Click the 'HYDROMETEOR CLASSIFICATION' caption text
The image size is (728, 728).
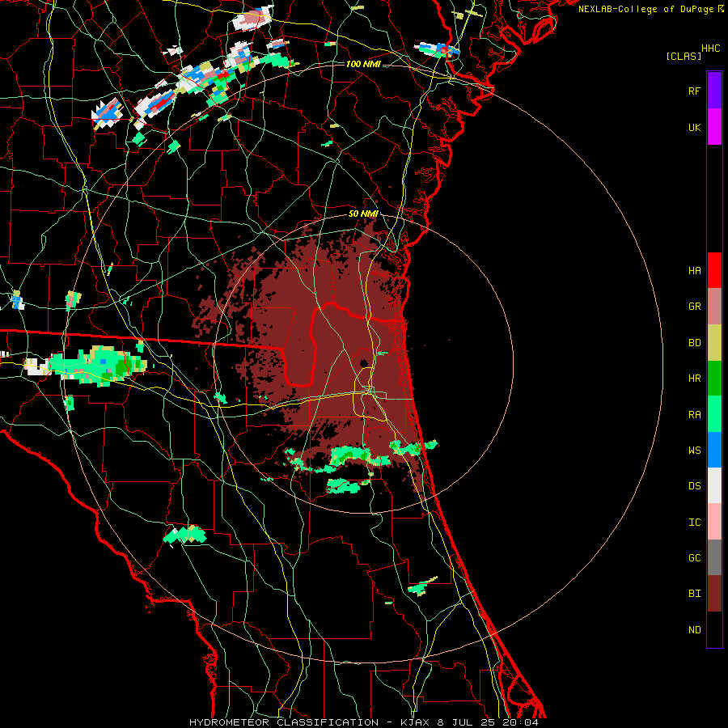pyautogui.click(x=284, y=722)
